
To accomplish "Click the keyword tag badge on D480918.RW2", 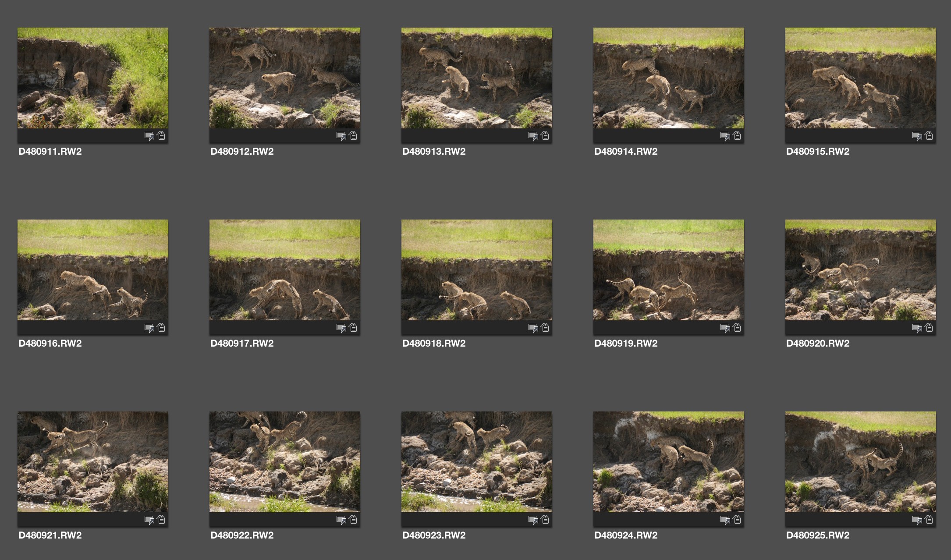I will (545, 328).
